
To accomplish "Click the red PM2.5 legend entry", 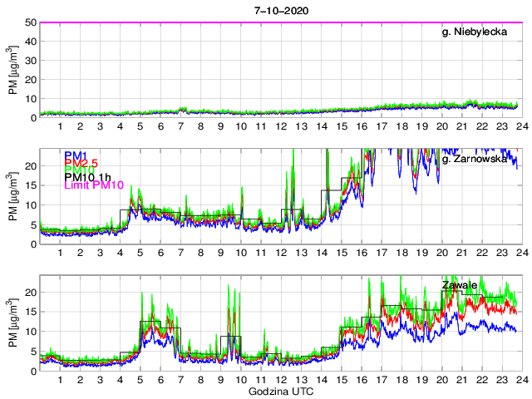I will pyautogui.click(x=81, y=165).
